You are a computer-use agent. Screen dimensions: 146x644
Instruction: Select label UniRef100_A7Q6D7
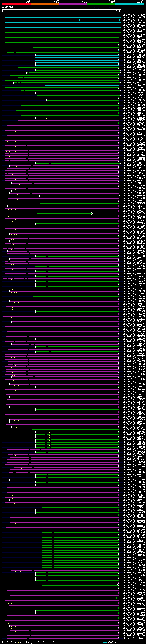pos(133,163)
